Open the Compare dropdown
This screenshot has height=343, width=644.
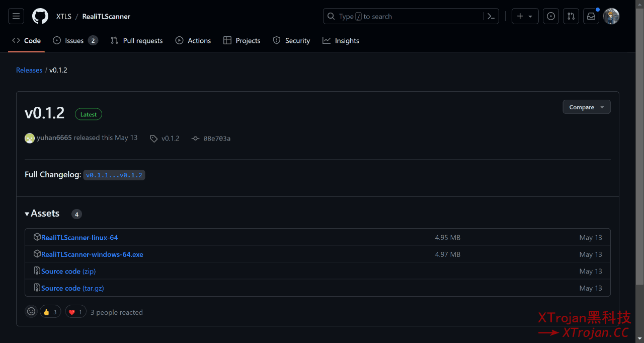(x=587, y=107)
